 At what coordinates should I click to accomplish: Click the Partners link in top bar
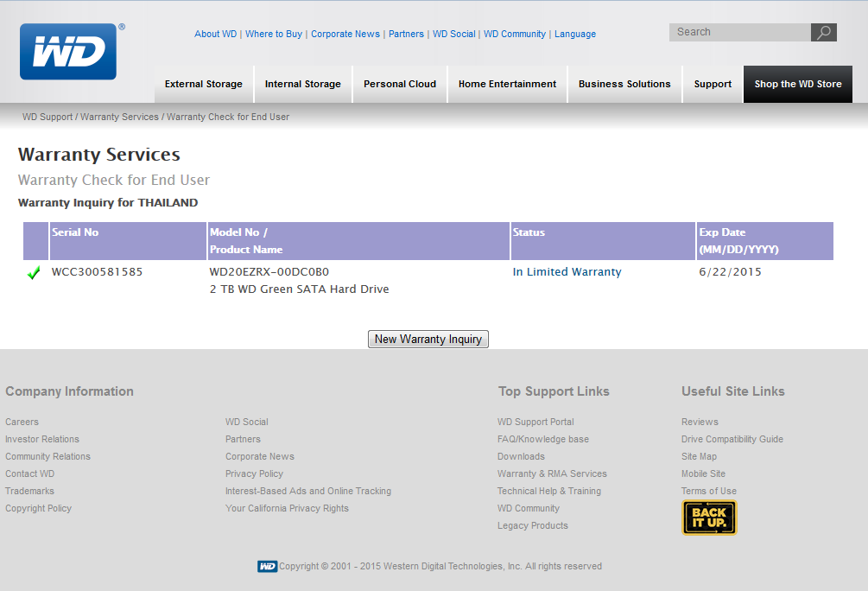click(406, 34)
